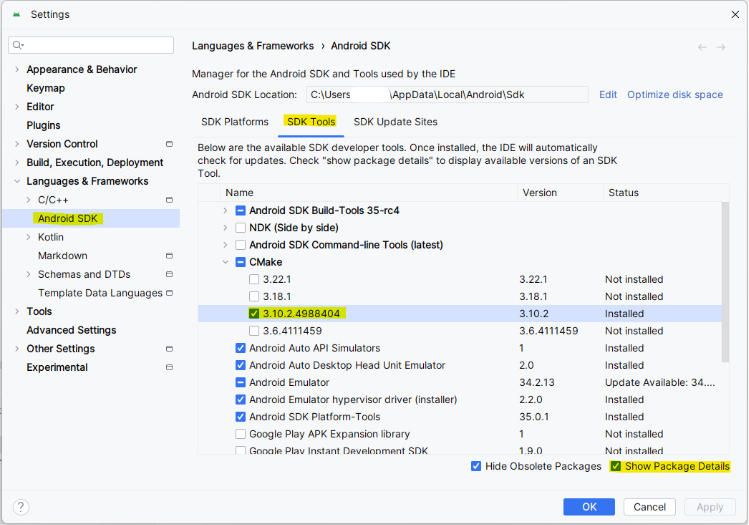Click Optimize disk space link
This screenshot has height=525, width=749.
click(x=675, y=95)
